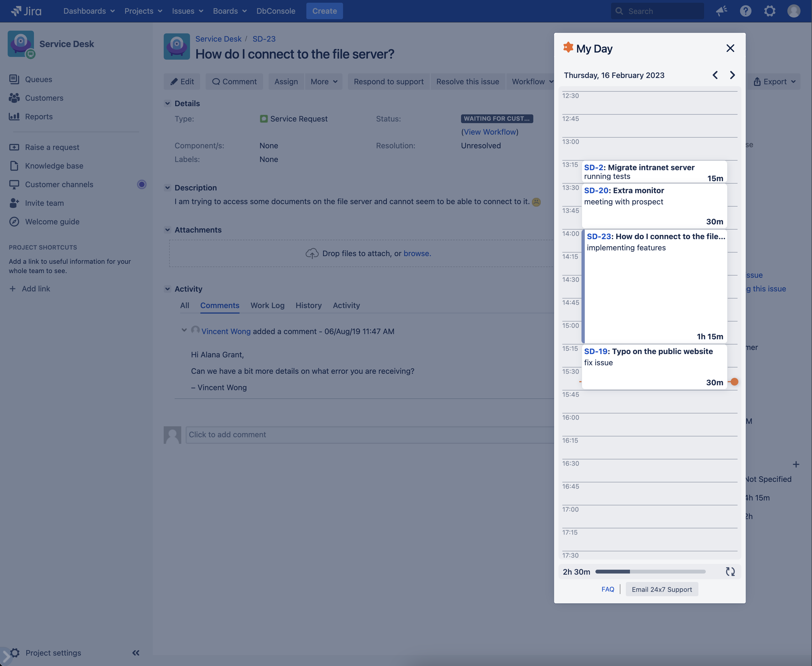Open the Projects dropdown menu
Screen dimensions: 812x666
(x=143, y=11)
